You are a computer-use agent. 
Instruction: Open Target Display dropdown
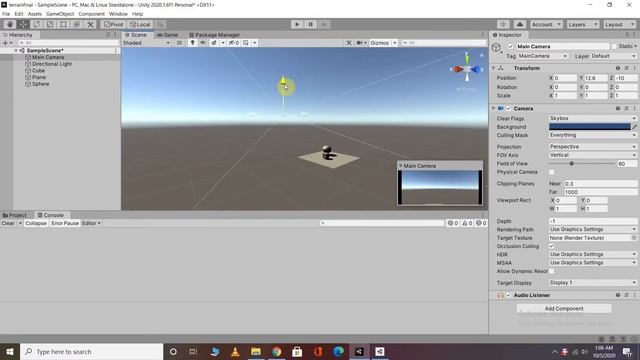click(x=593, y=282)
